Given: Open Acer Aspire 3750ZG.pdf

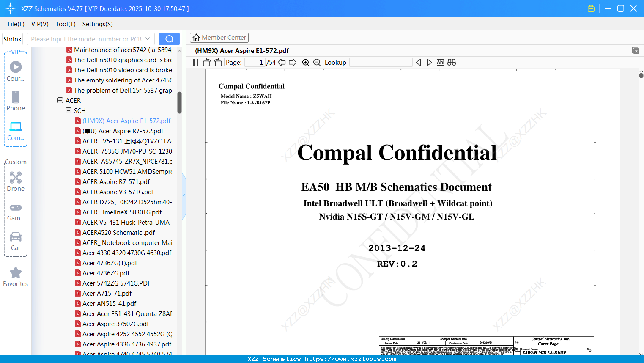Looking at the screenshot, I should [115, 324].
